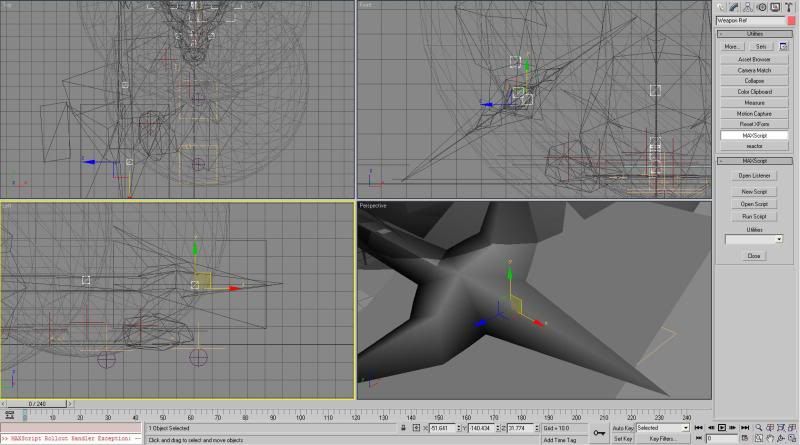Go to the previous frame
This screenshot has height=445, width=800.
(711, 428)
